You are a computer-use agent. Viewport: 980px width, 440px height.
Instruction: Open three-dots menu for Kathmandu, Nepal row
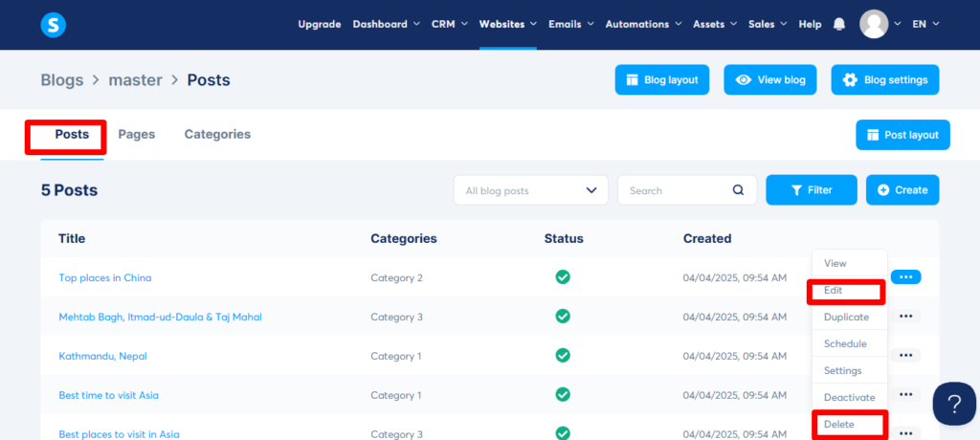tap(905, 356)
